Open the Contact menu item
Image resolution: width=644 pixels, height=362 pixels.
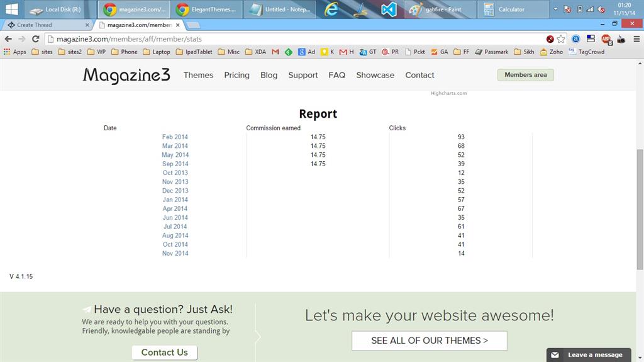point(419,76)
